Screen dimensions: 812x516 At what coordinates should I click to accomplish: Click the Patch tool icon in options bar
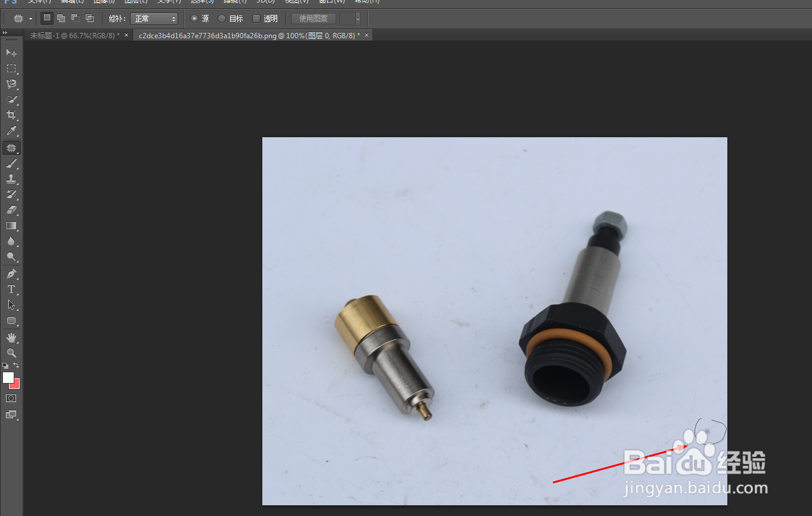click(18, 18)
